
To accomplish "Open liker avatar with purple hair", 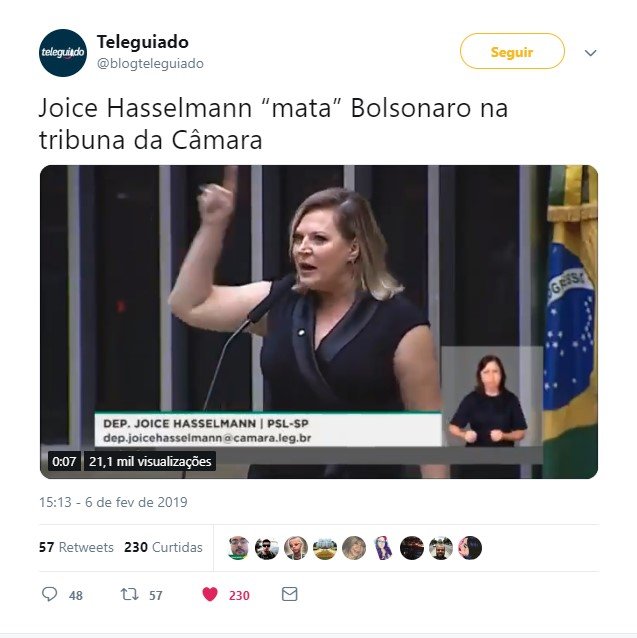I will 383,548.
